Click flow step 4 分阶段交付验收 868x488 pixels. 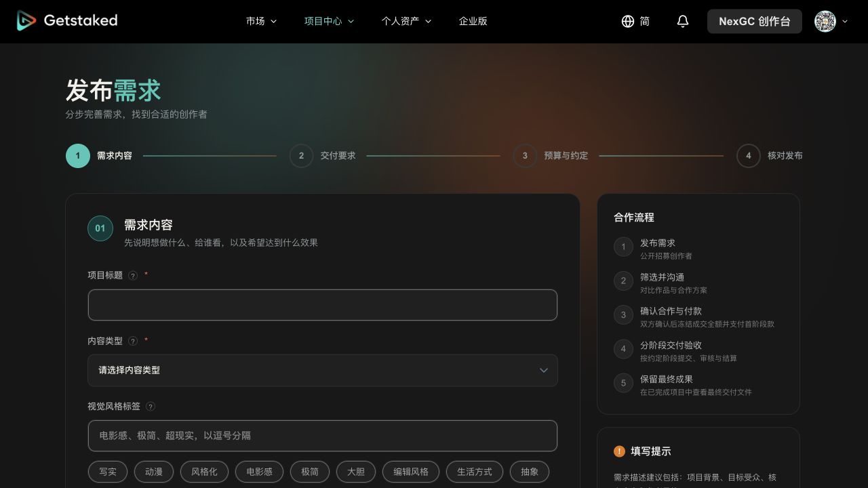tap(675, 351)
